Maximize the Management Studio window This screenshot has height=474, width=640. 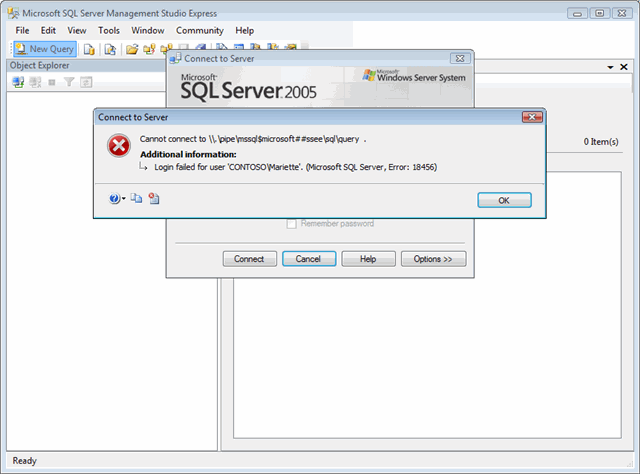pos(600,13)
